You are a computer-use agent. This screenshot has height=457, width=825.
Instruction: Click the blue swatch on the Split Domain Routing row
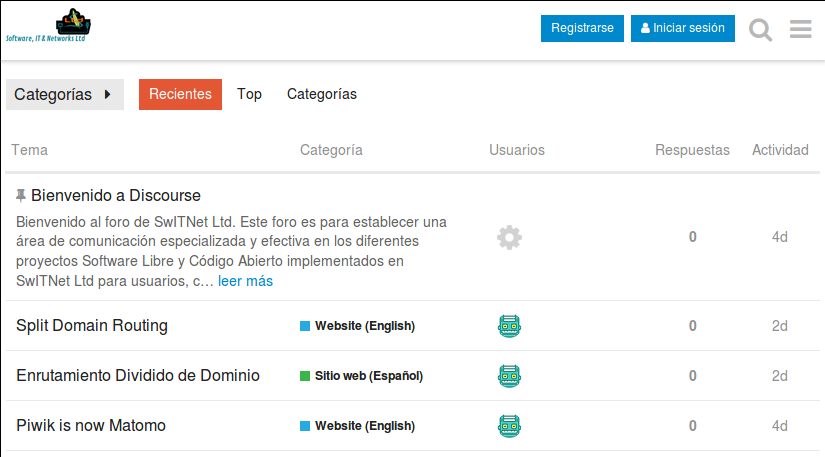pyautogui.click(x=305, y=326)
